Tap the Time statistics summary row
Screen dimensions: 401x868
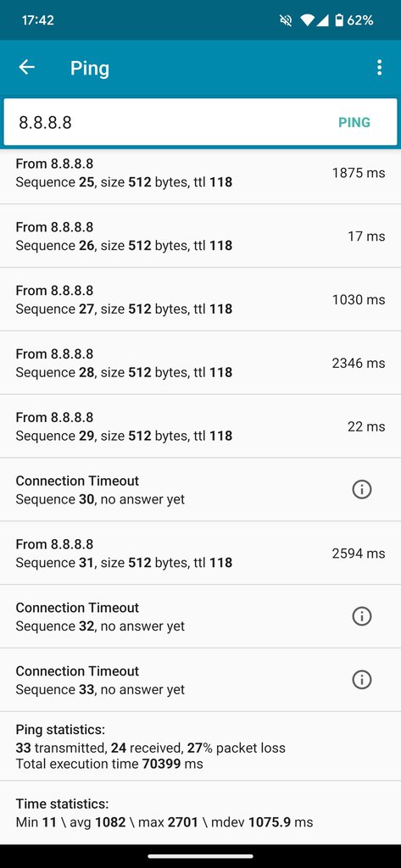click(200, 813)
